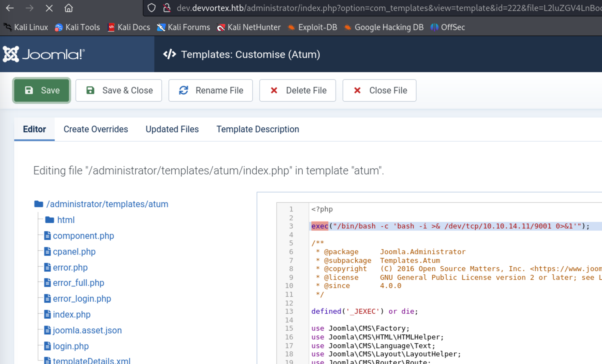Click the insecure connection padlock icon
This screenshot has width=602, height=364.
pyautogui.click(x=167, y=8)
